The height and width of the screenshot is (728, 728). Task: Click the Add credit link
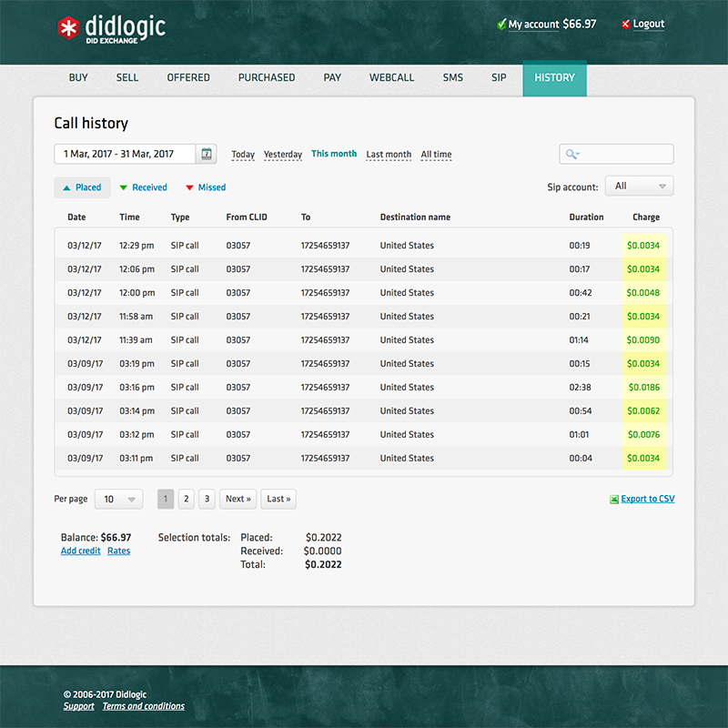(x=81, y=551)
